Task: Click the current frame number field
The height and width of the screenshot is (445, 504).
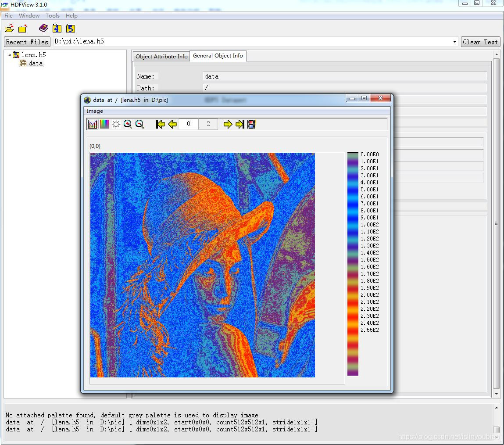Action: click(x=188, y=124)
